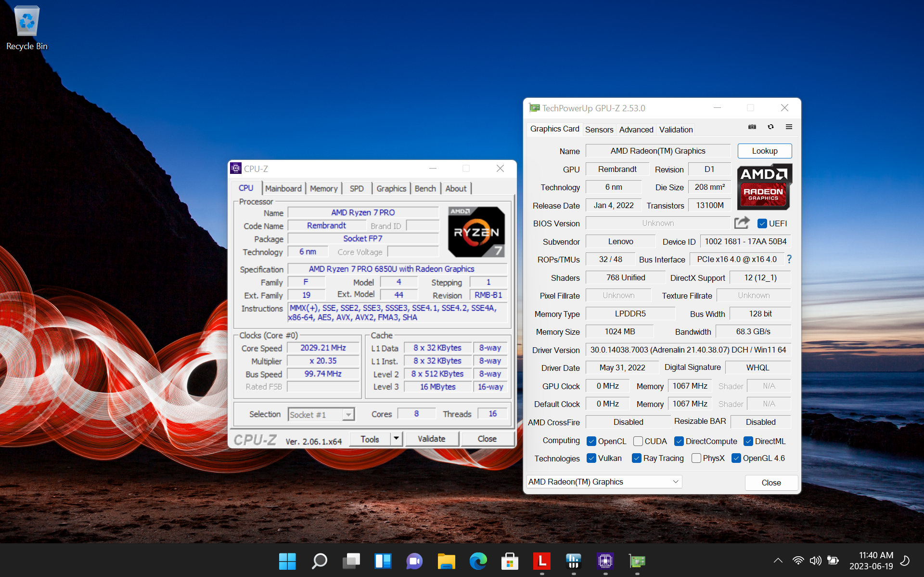
Task: Click the Ryzen 7 processor logo
Action: tap(476, 232)
